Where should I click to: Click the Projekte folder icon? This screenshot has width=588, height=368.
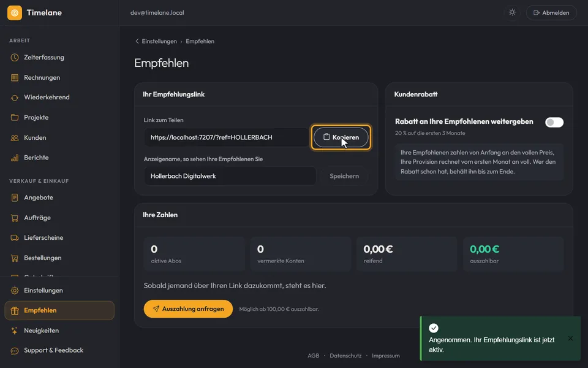[15, 118]
